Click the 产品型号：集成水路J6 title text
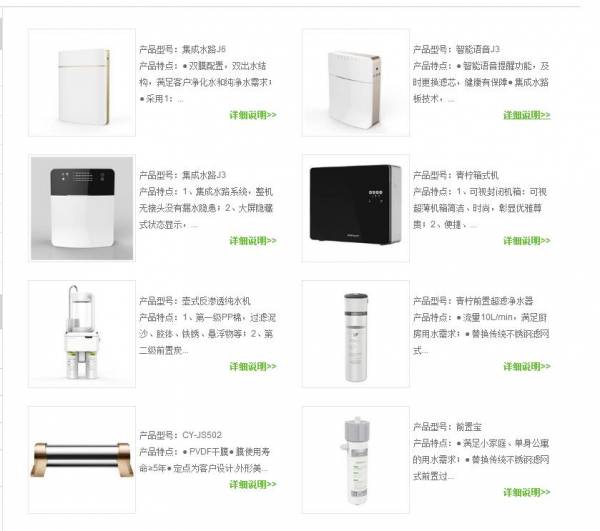Screen dimensions: 600x531 183,49
